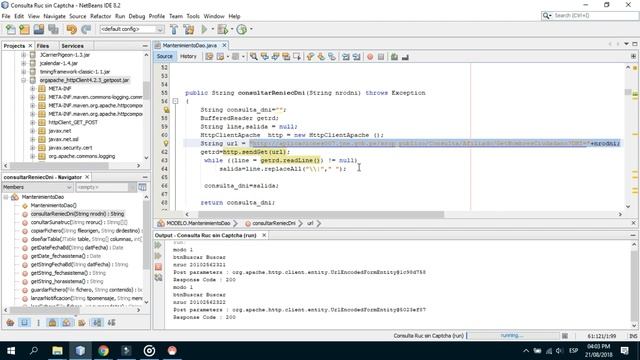The image size is (640, 360).
Task: Open the Profile Project dropdown arrow
Action: pyautogui.click(x=251, y=29)
